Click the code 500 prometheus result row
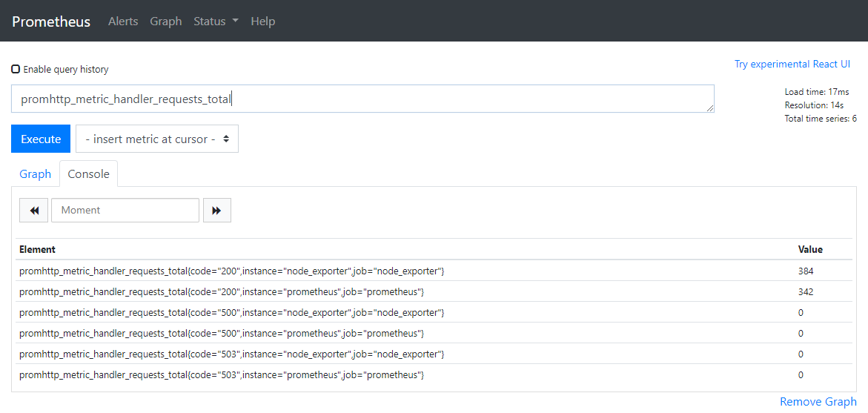Viewport: 868px width, 413px height. click(222, 334)
